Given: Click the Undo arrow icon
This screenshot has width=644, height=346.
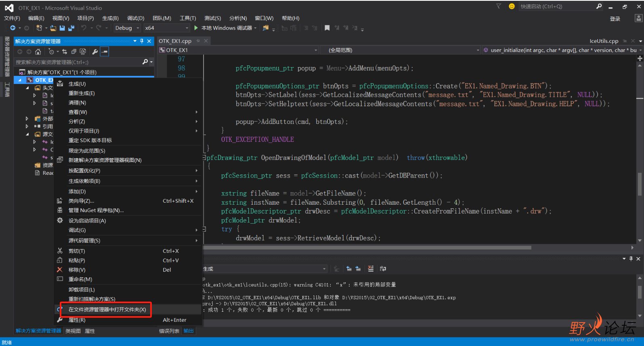Looking at the screenshot, I should click(84, 28).
